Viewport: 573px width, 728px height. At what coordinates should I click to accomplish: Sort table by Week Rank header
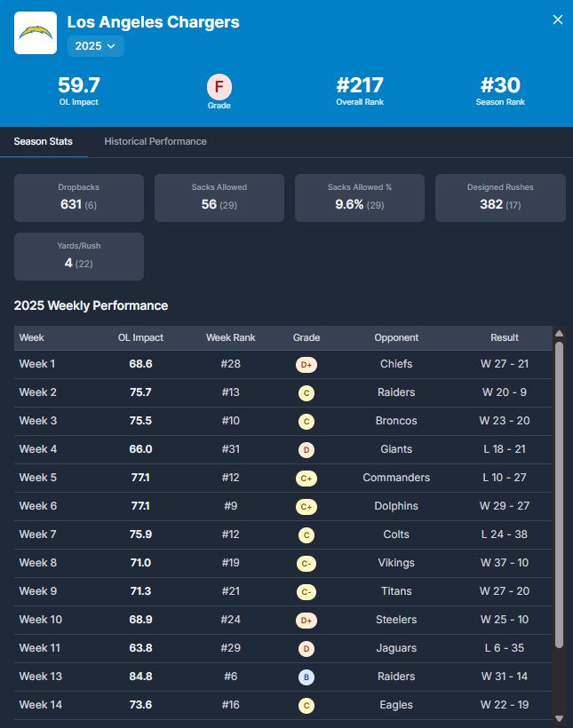click(231, 337)
